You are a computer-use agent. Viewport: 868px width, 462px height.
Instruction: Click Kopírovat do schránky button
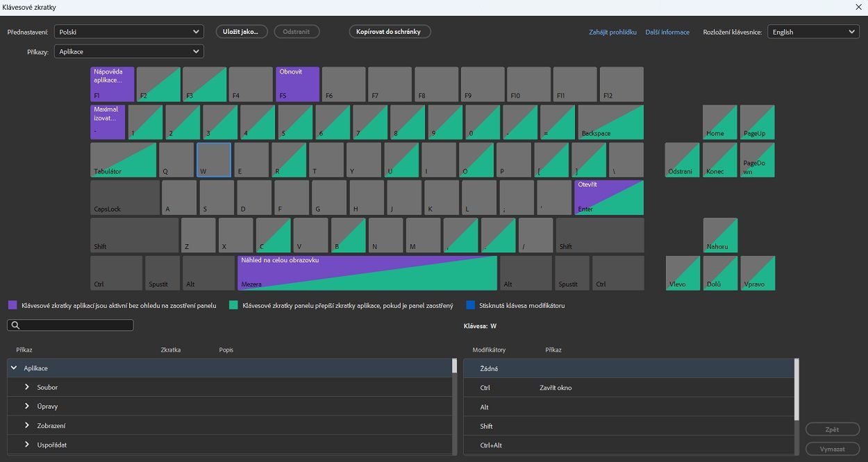click(x=390, y=32)
